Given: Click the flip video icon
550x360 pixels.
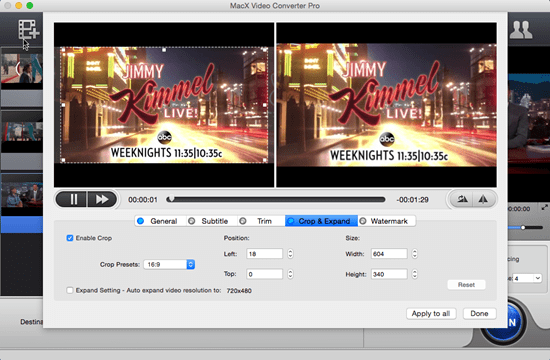Looking at the screenshot, I should click(484, 200).
